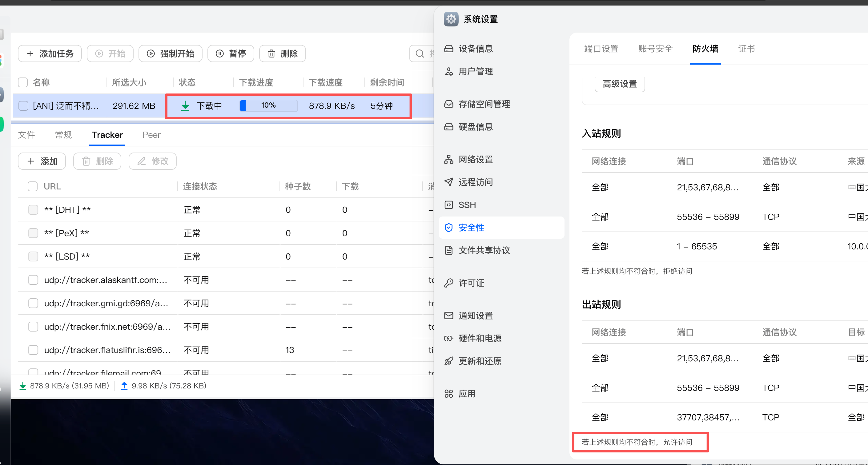Tick the [DHT] tracker checkbox
This screenshot has width=868, height=465.
[x=33, y=210]
